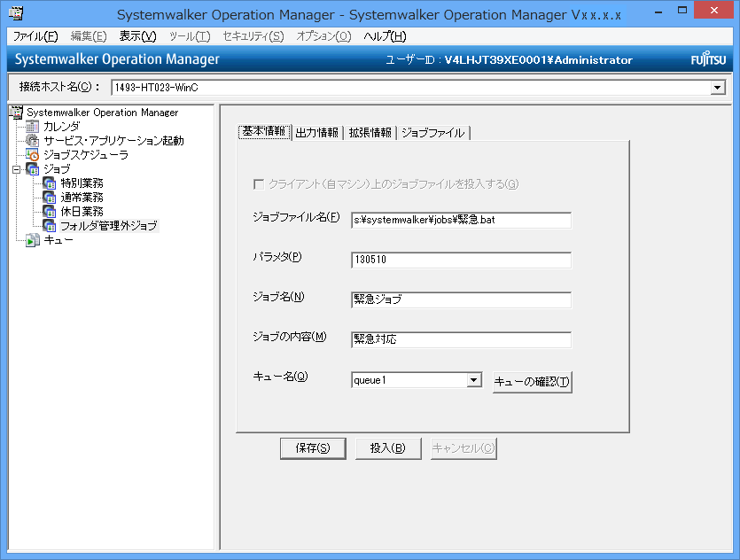Toggle クライアント上のジョブファイルを投入する checkbox
Screen dimensions: 740x560
(x=259, y=184)
